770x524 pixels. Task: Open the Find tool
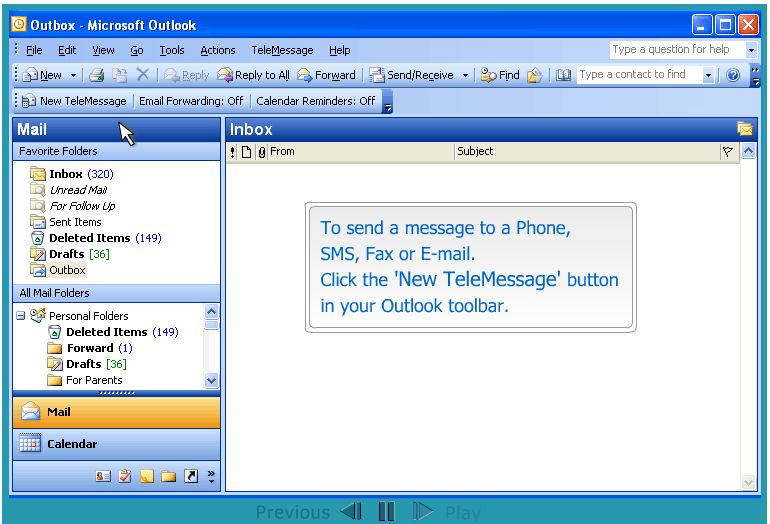pyautogui.click(x=500, y=75)
